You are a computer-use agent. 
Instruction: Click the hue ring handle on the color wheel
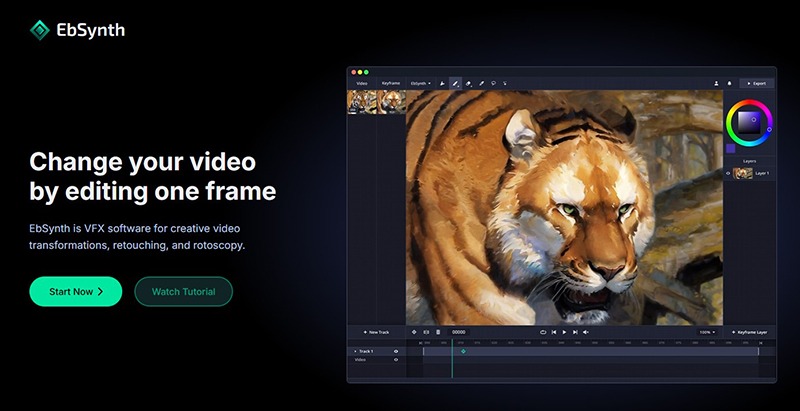coord(769,130)
